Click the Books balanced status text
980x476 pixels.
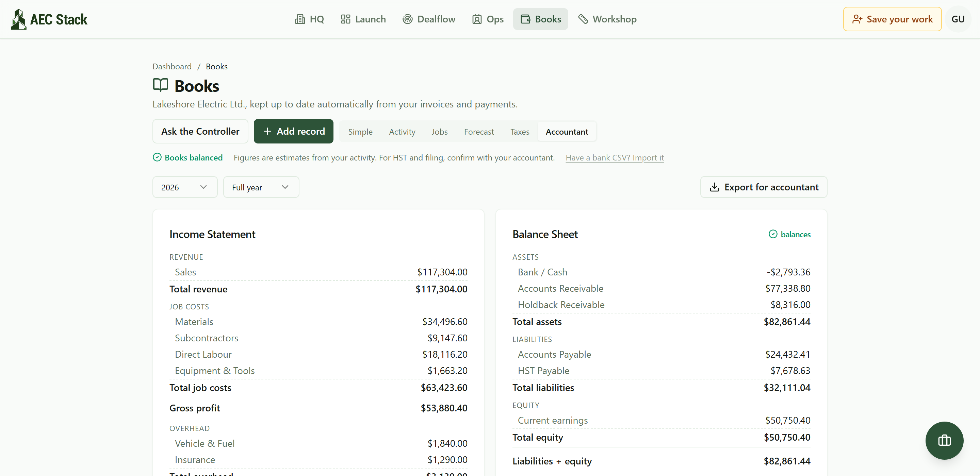(193, 157)
